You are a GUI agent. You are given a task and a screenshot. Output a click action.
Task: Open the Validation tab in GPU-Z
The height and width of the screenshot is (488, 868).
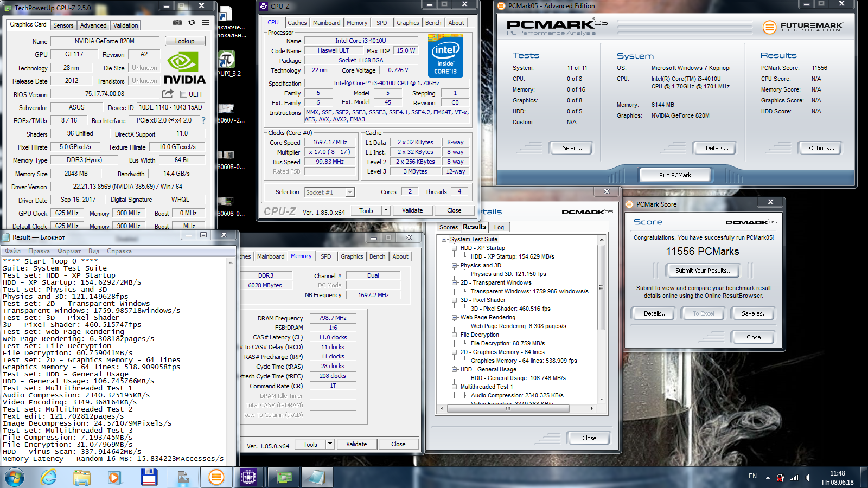pos(126,25)
